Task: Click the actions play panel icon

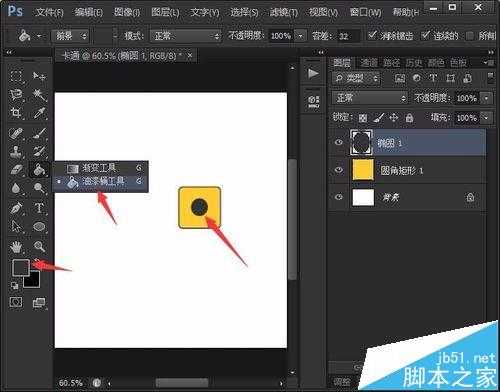Action: (313, 73)
